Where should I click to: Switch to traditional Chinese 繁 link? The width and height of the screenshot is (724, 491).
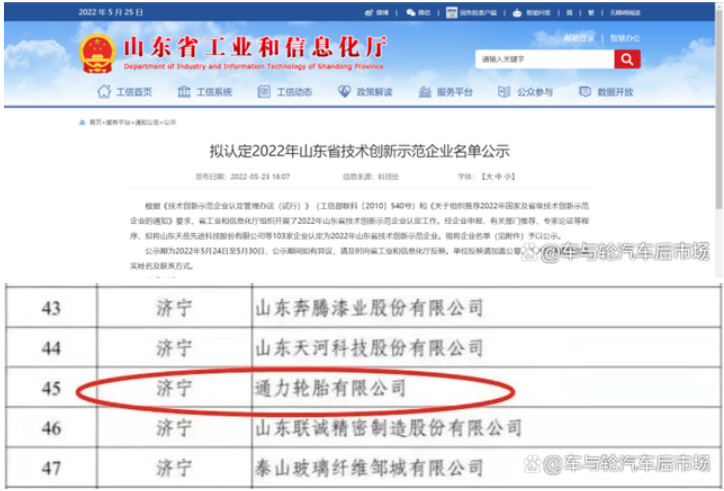(591, 13)
